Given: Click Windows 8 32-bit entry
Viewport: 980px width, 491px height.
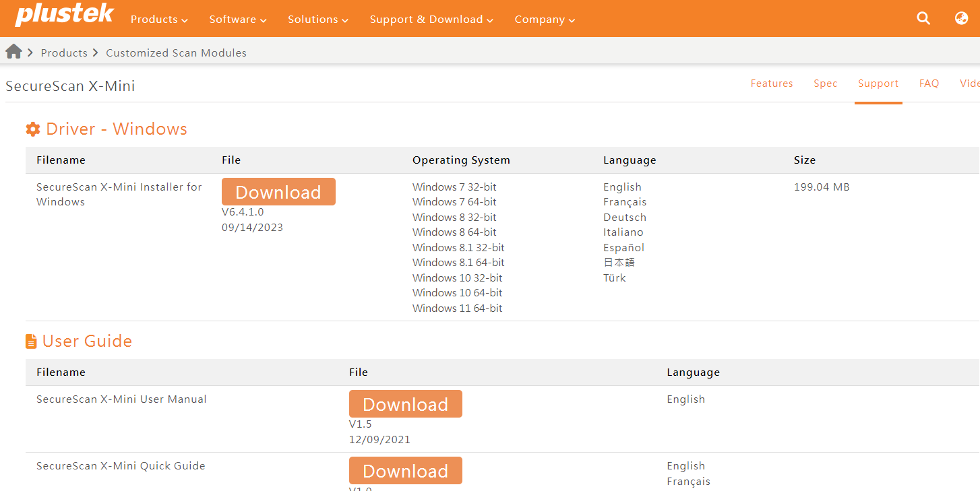Looking at the screenshot, I should click(x=454, y=218).
